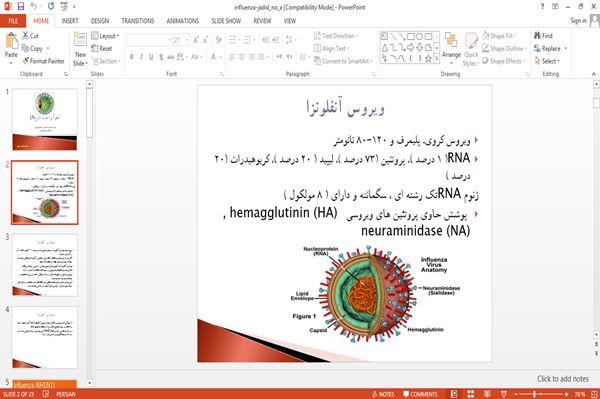Open the Shape Fill dropdown
The height and width of the screenshot is (399, 600).
(499, 36)
